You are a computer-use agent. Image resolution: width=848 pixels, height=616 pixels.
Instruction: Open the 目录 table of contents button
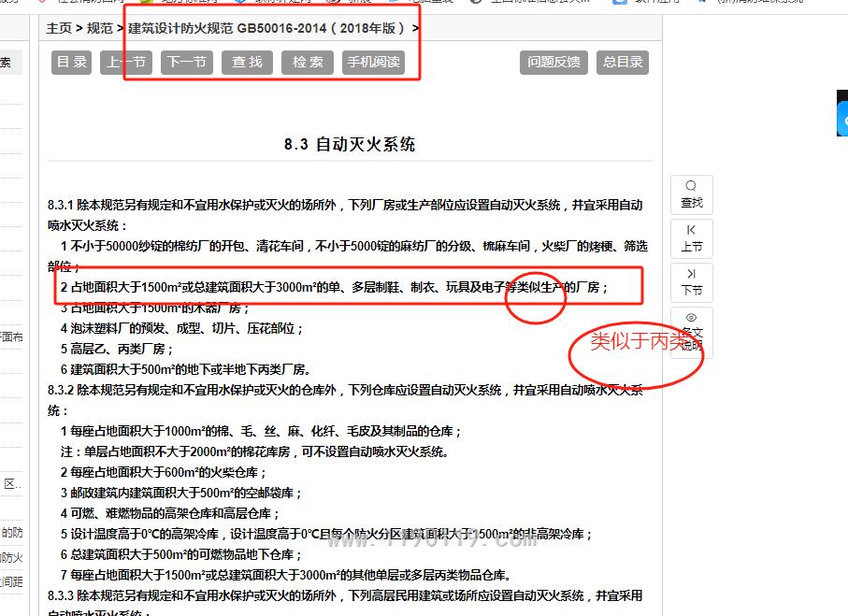pyautogui.click(x=71, y=63)
